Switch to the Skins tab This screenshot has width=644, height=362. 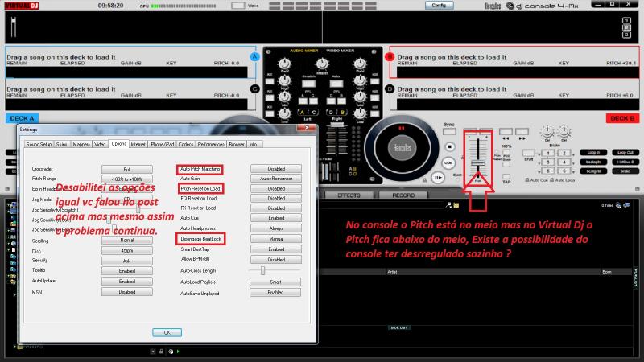[62, 145]
